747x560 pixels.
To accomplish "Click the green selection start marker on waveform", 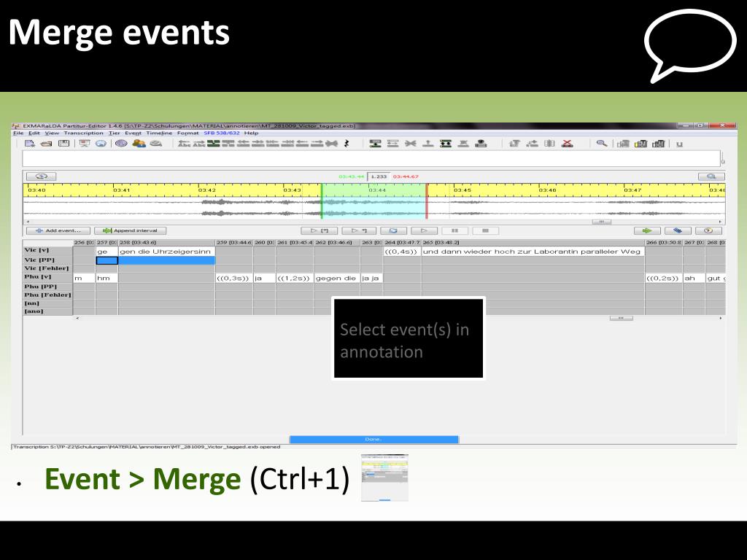I will click(322, 201).
